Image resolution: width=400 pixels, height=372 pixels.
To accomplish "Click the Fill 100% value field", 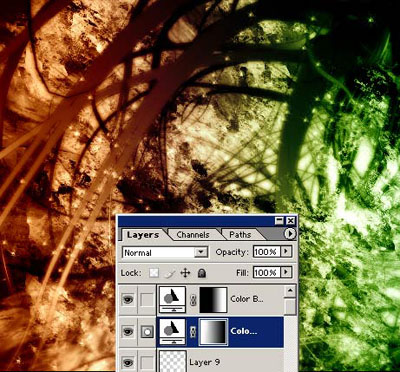I will coord(266,273).
